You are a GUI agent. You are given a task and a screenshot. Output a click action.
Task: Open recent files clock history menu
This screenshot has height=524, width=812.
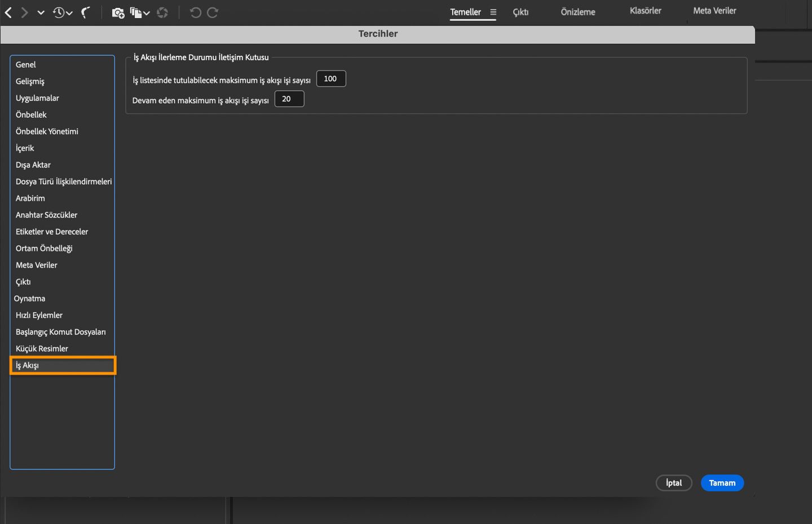tap(62, 12)
